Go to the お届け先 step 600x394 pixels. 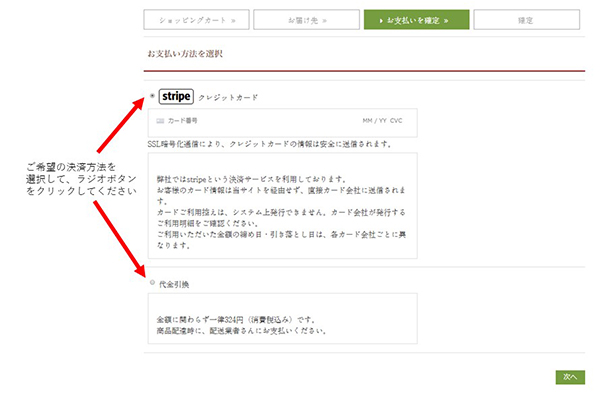[307, 20]
